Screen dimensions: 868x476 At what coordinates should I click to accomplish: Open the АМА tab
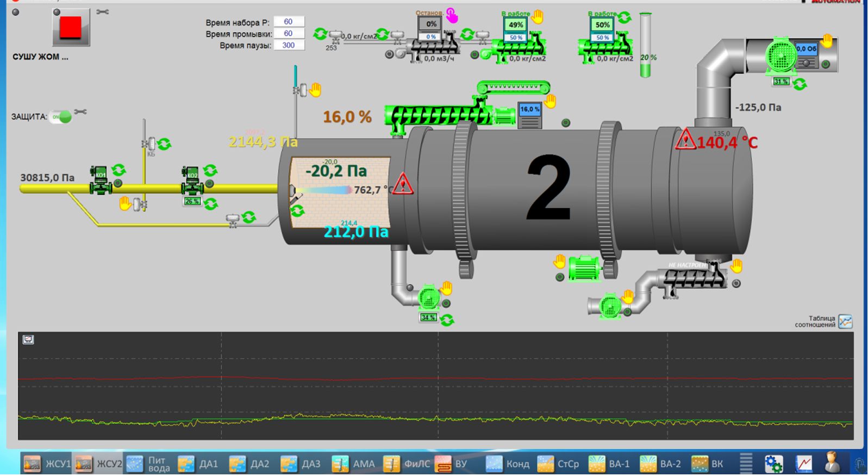click(354, 464)
